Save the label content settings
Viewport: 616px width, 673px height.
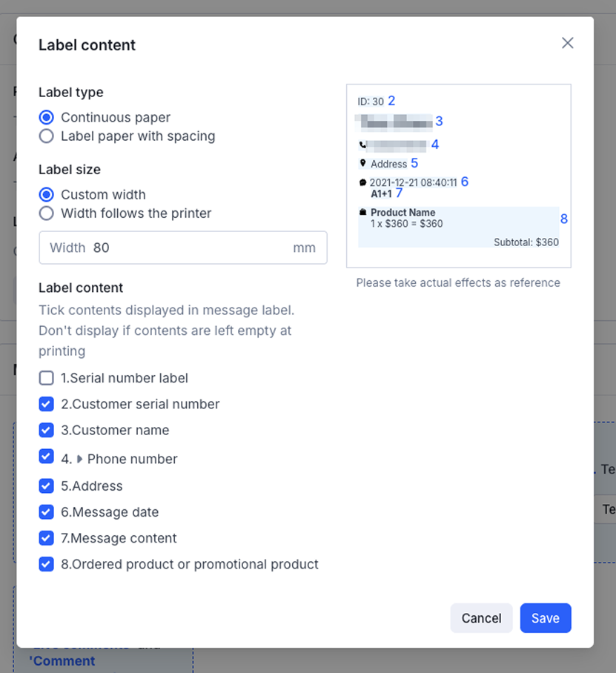545,618
